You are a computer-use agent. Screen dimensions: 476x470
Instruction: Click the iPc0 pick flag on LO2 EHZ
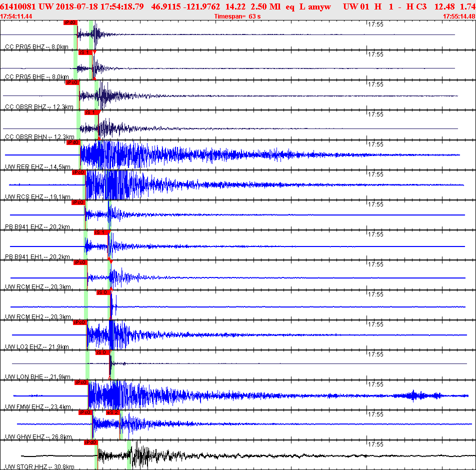click(80, 322)
